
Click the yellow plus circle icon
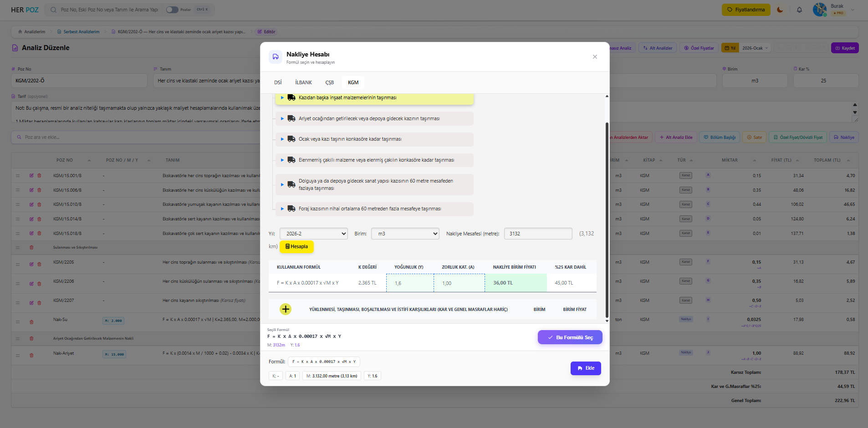(286, 309)
